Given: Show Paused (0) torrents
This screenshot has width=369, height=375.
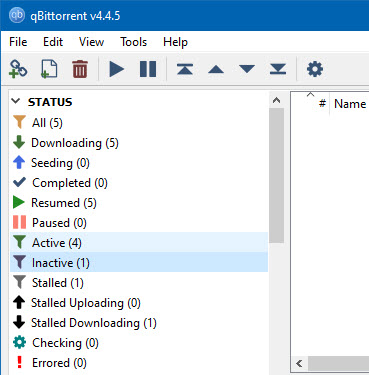Looking at the screenshot, I should pyautogui.click(x=139, y=223).
